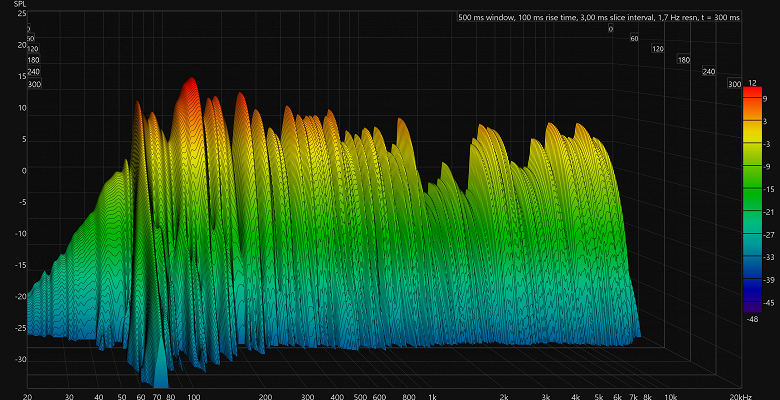The width and height of the screenshot is (780, 400).
Task: Click the 20kHz frequency axis label
Action: click(x=755, y=397)
